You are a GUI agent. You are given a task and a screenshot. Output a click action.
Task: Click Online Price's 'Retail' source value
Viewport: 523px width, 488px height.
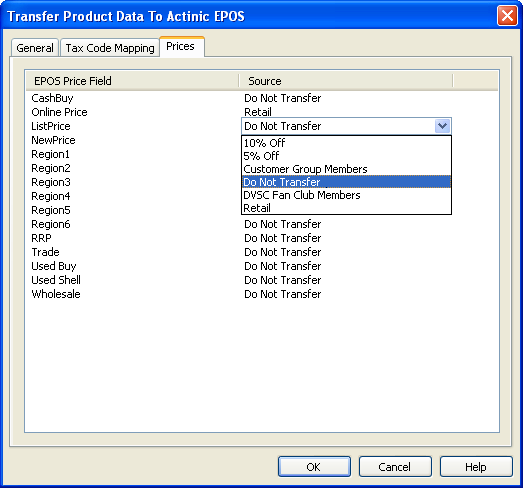coord(258,112)
